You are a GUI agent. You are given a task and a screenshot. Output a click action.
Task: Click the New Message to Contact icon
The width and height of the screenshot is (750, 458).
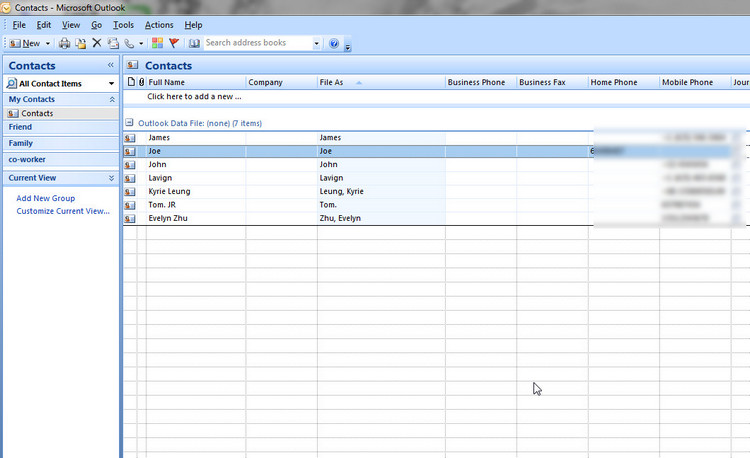pos(113,44)
